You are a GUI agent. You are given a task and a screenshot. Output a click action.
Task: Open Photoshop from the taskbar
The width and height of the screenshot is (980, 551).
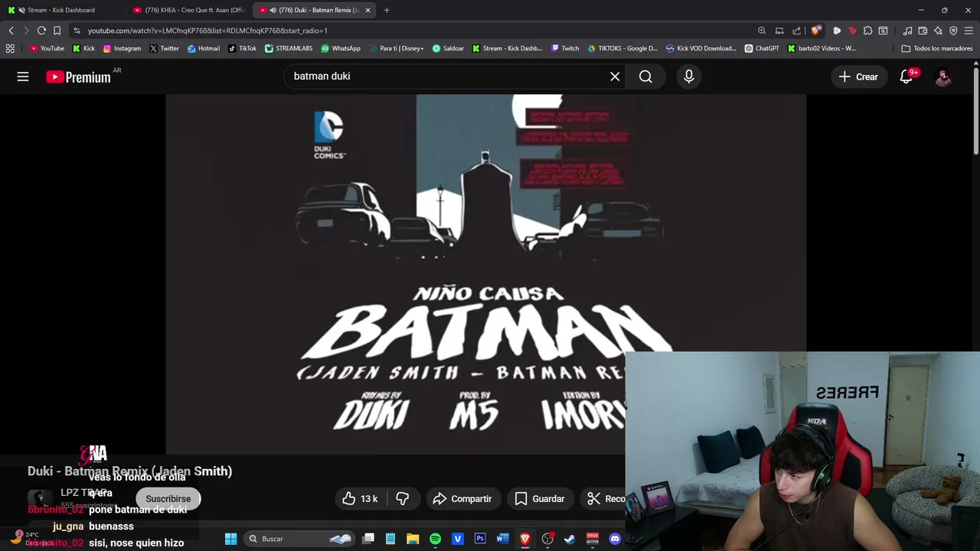tap(480, 539)
